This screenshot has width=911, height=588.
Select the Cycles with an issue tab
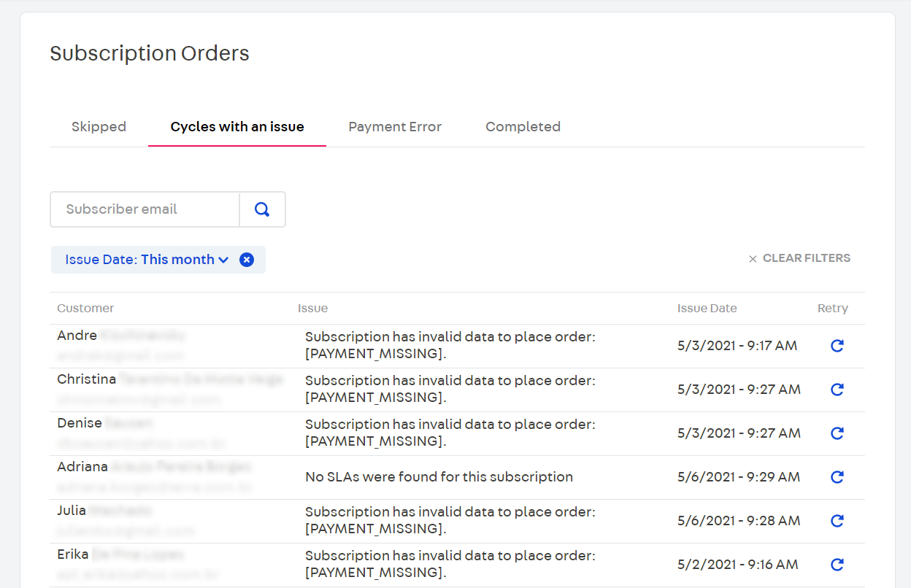237,127
